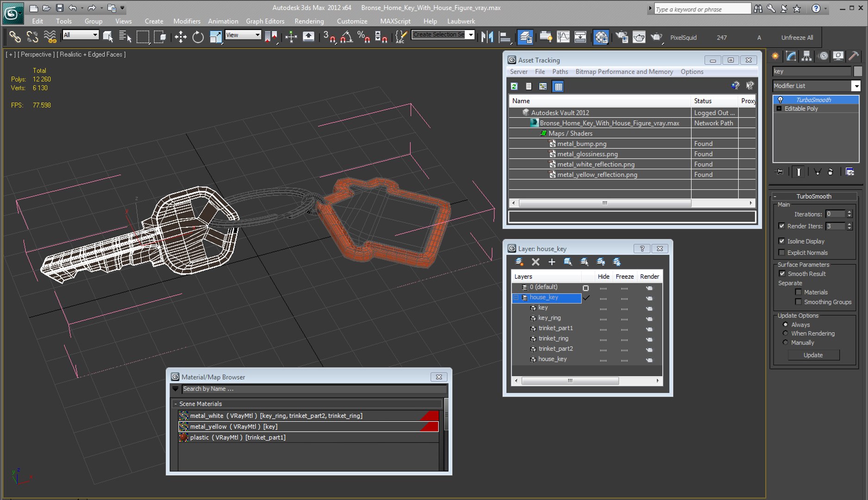This screenshot has height=500, width=868.
Task: Toggle the Isoline Display checkbox
Action: (x=782, y=241)
